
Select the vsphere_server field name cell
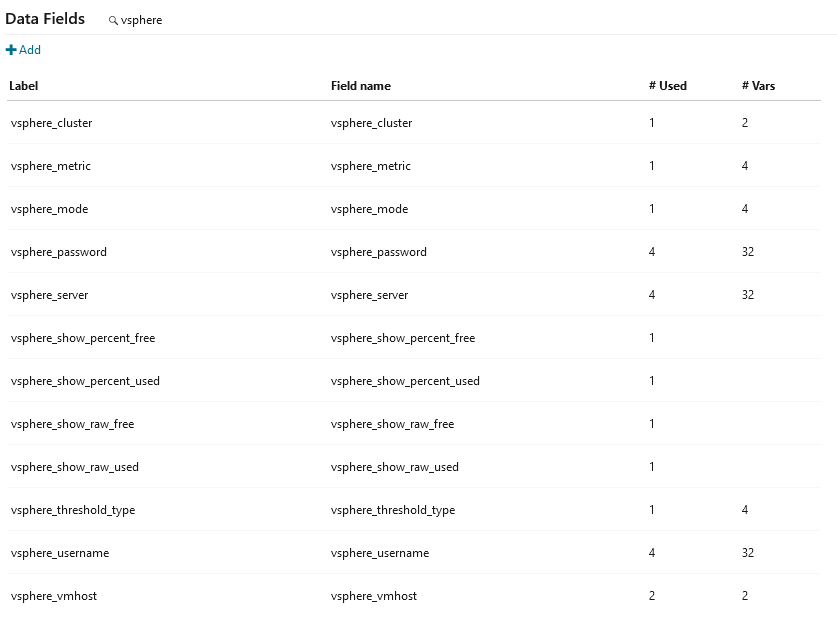click(369, 295)
